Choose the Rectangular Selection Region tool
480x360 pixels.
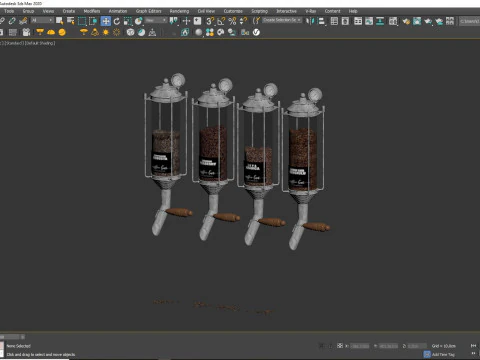(x=82, y=21)
